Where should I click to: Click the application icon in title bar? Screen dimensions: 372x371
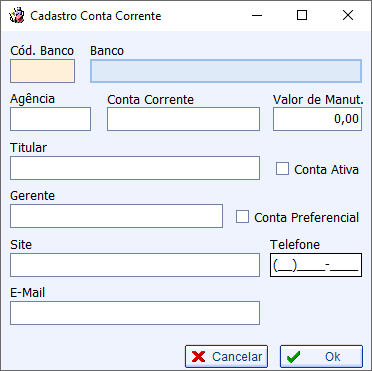pos(17,16)
